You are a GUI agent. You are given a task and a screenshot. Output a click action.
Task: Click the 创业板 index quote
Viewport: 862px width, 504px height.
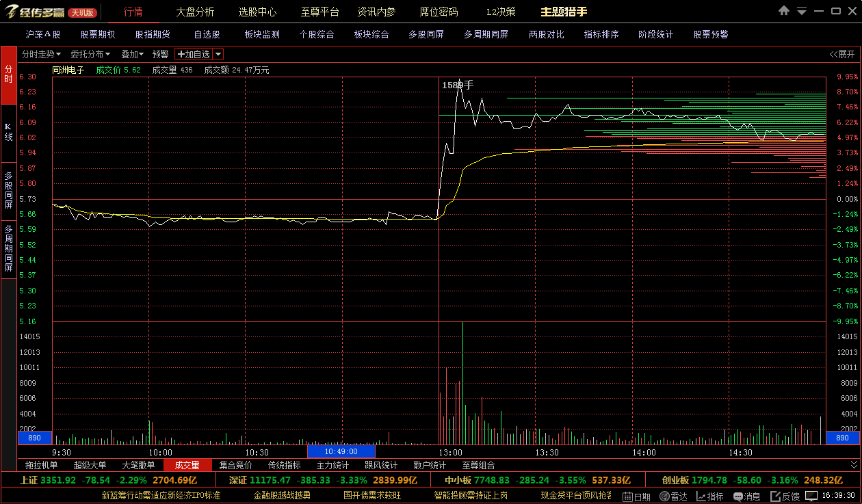coord(753,480)
